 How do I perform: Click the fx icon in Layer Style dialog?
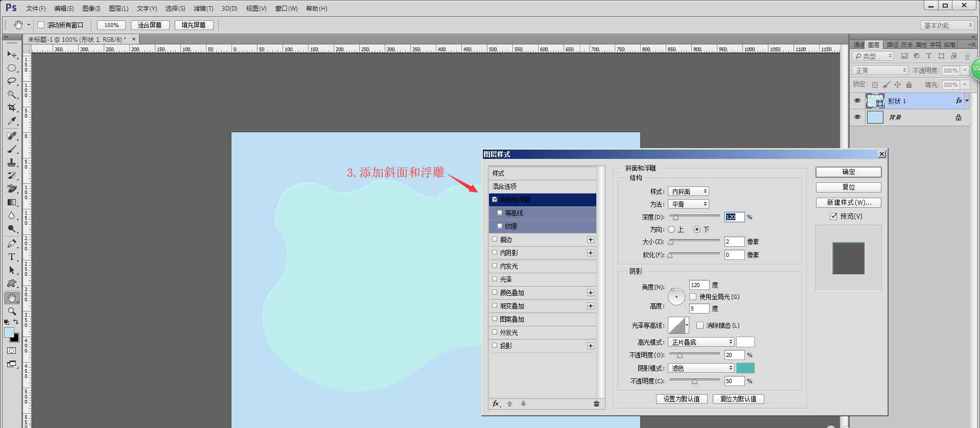(x=496, y=404)
